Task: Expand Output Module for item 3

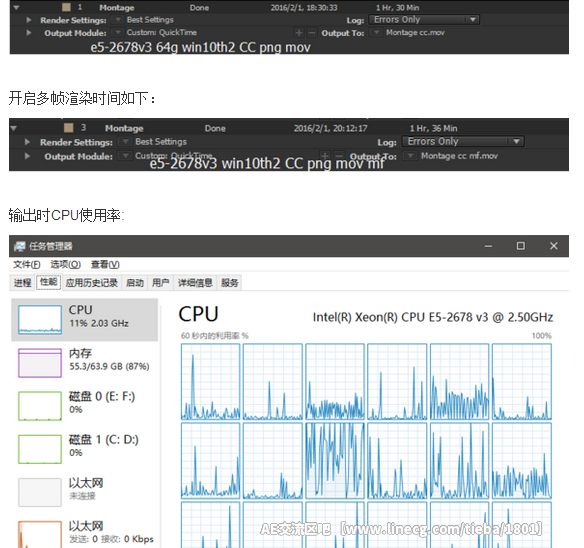Action: coord(27,156)
